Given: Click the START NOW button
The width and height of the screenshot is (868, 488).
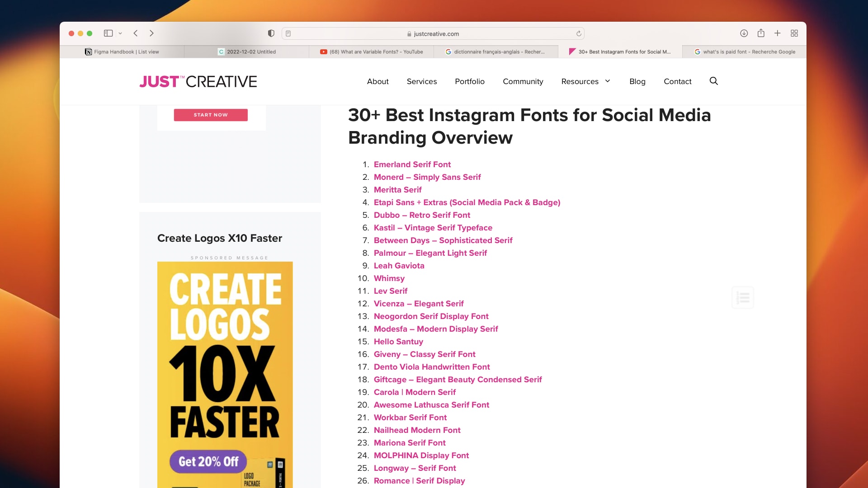Looking at the screenshot, I should coord(211,115).
